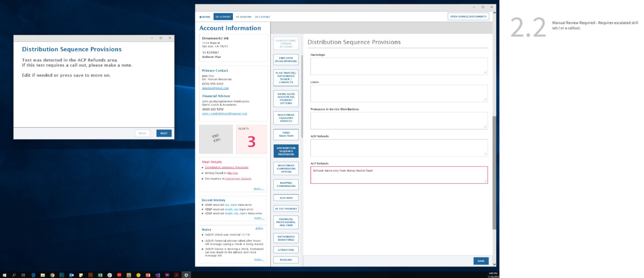Open the Conversion Options discrepancy link
This screenshot has height=278, width=644.
tap(238, 179)
